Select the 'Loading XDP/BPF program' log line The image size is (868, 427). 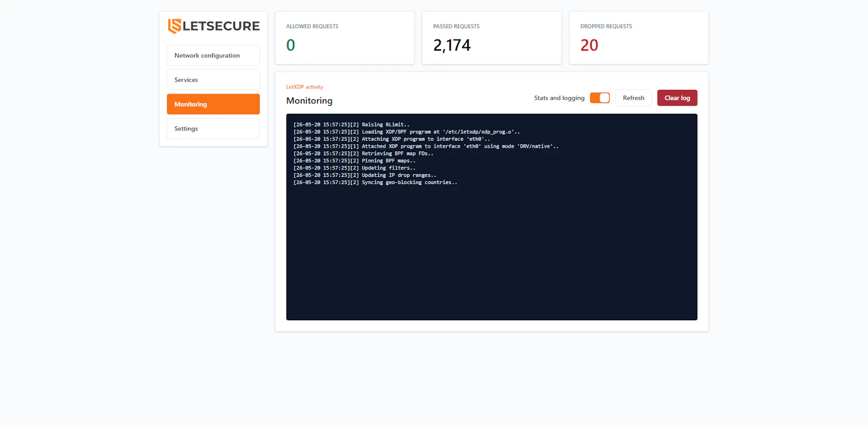pyautogui.click(x=406, y=132)
